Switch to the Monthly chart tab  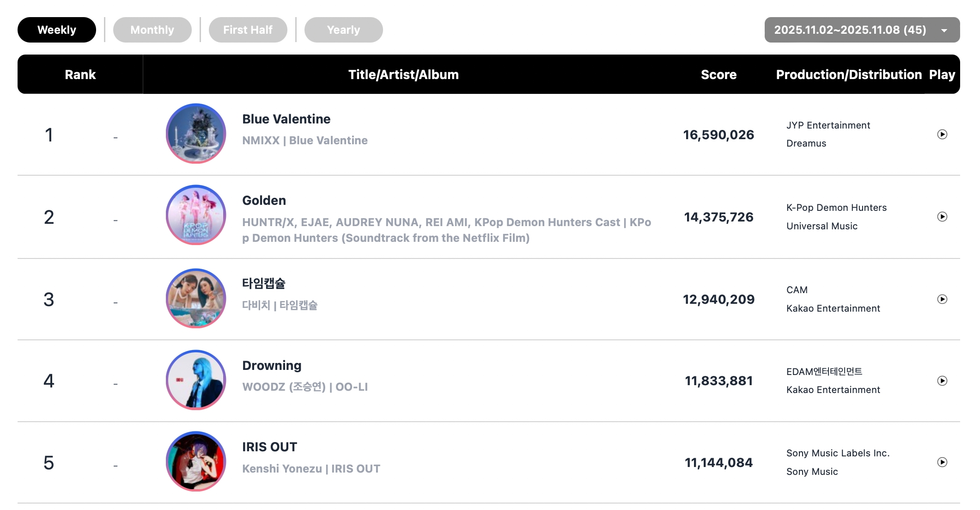point(152,30)
